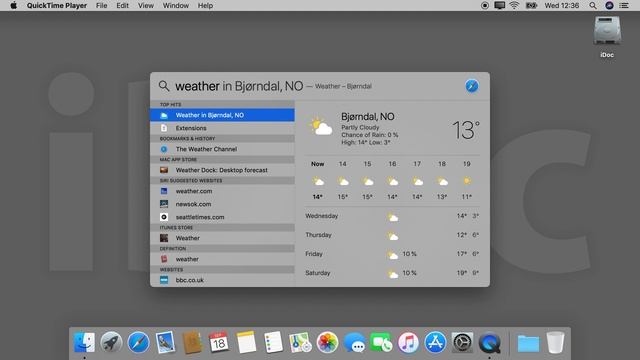Open Reminders from the Dock
Screen dimensions: 640x360
point(273,342)
